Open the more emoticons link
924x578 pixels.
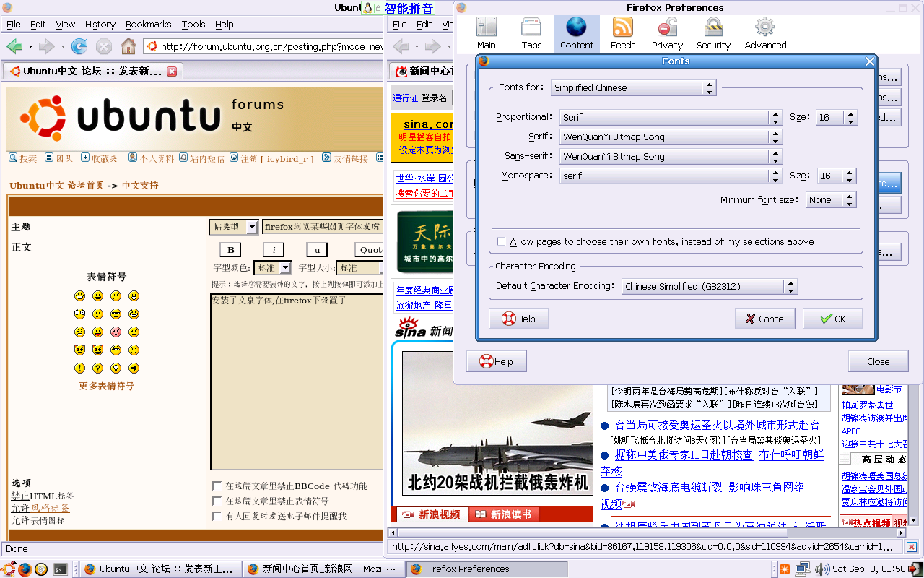(x=107, y=387)
